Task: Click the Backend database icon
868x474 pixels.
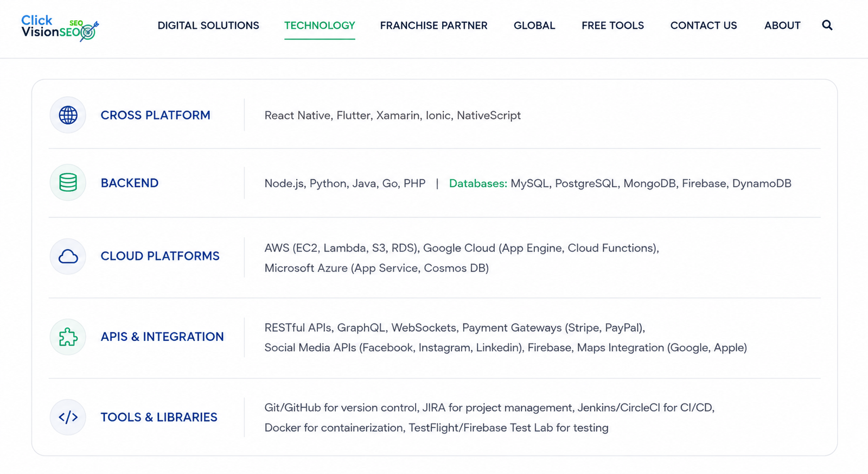Action: [68, 182]
